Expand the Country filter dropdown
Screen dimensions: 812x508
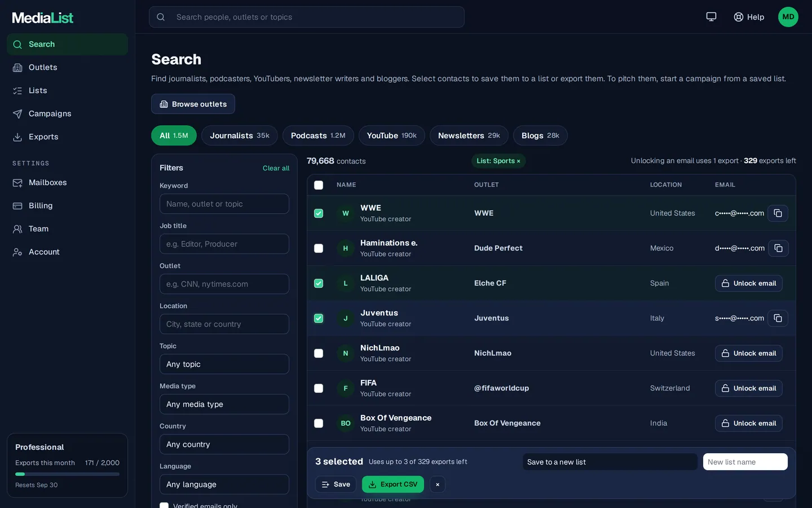click(224, 444)
